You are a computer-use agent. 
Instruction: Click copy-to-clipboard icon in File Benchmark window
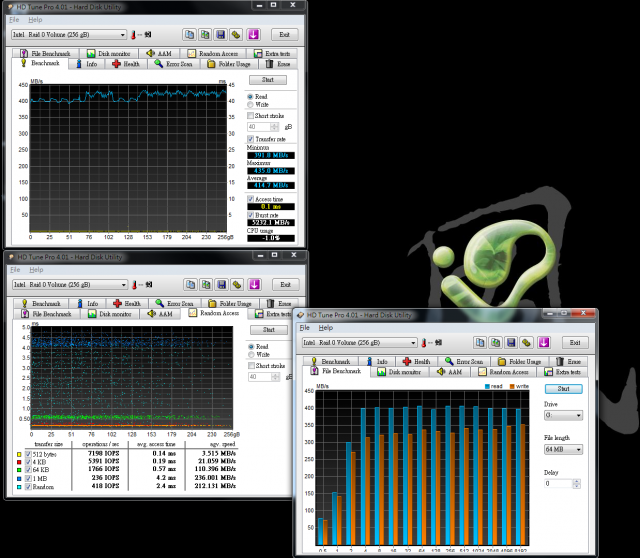point(480,342)
